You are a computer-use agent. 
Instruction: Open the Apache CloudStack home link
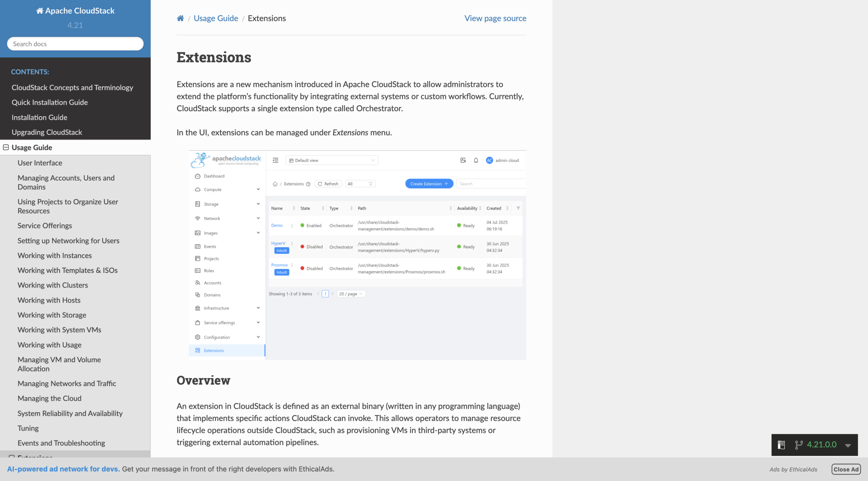[x=75, y=11]
